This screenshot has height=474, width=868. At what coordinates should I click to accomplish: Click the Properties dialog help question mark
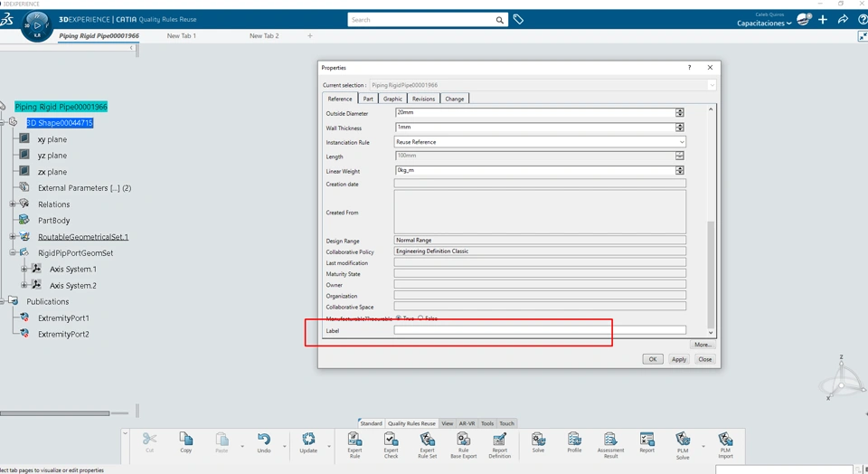pyautogui.click(x=689, y=68)
